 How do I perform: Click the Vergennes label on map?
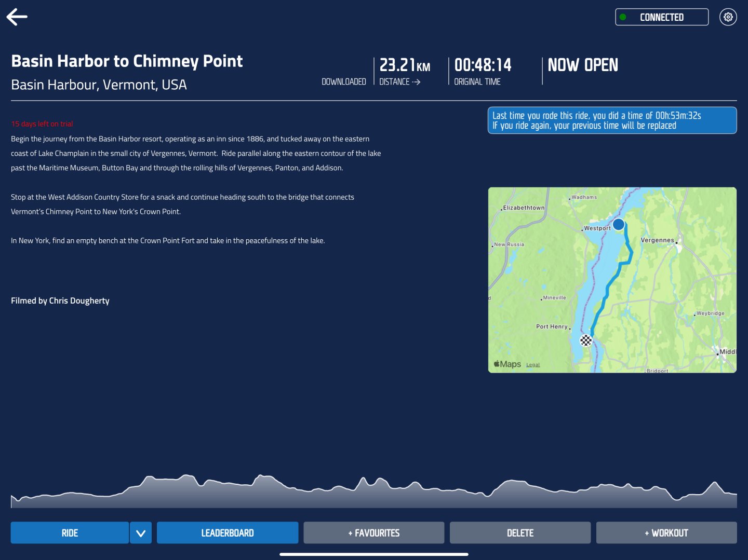tap(657, 240)
